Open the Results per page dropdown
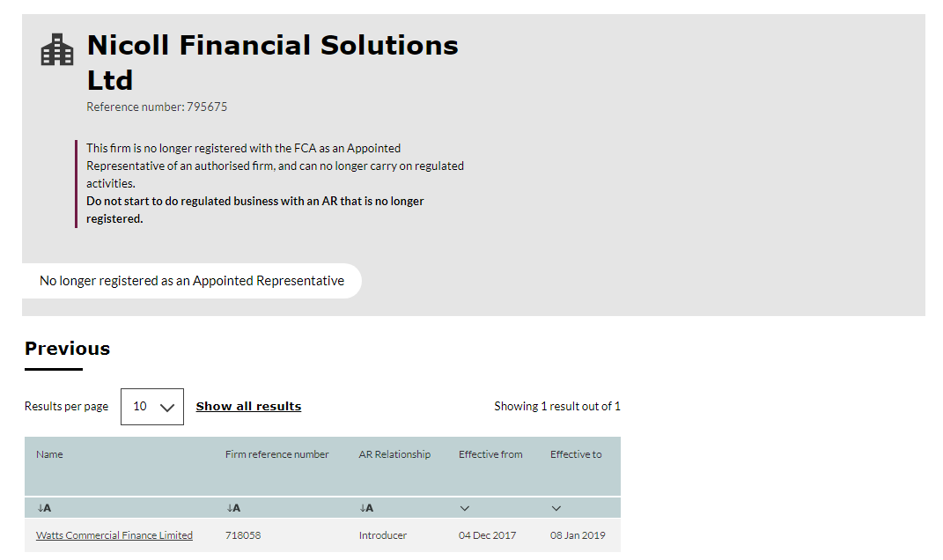The width and height of the screenshot is (943, 560). (152, 407)
